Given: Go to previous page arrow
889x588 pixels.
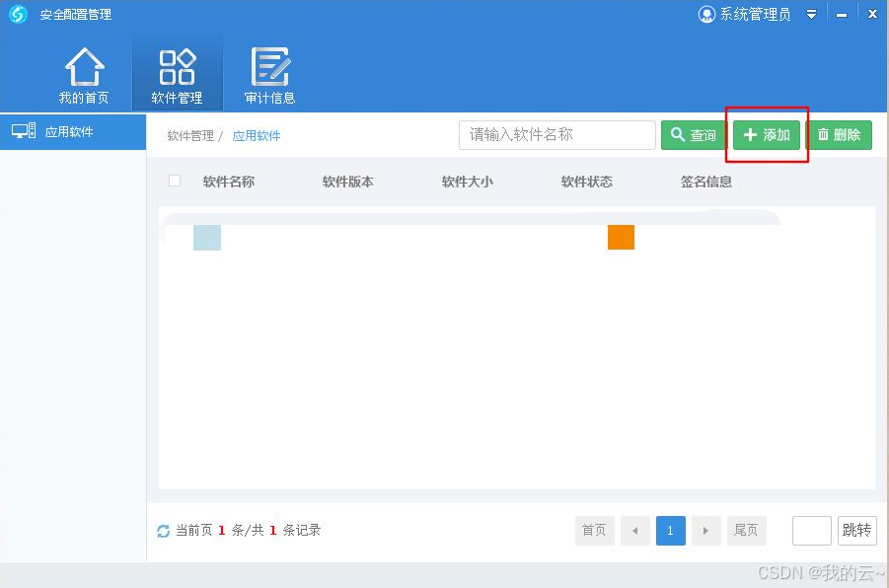Looking at the screenshot, I should pos(634,531).
